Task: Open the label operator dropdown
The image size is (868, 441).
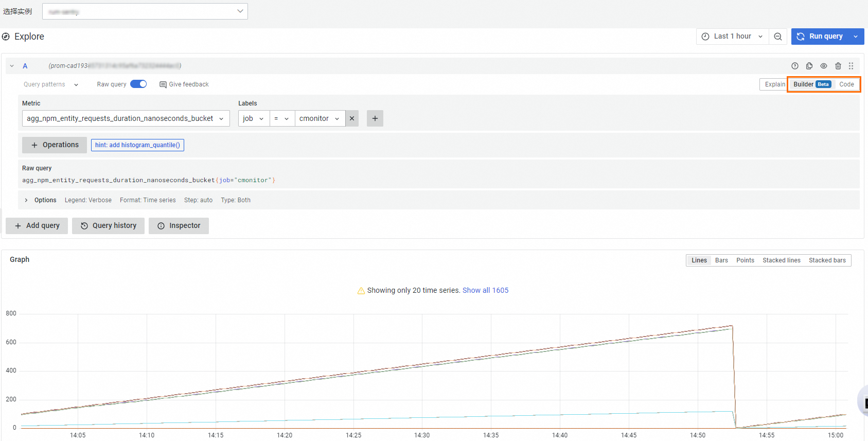Action: click(282, 118)
